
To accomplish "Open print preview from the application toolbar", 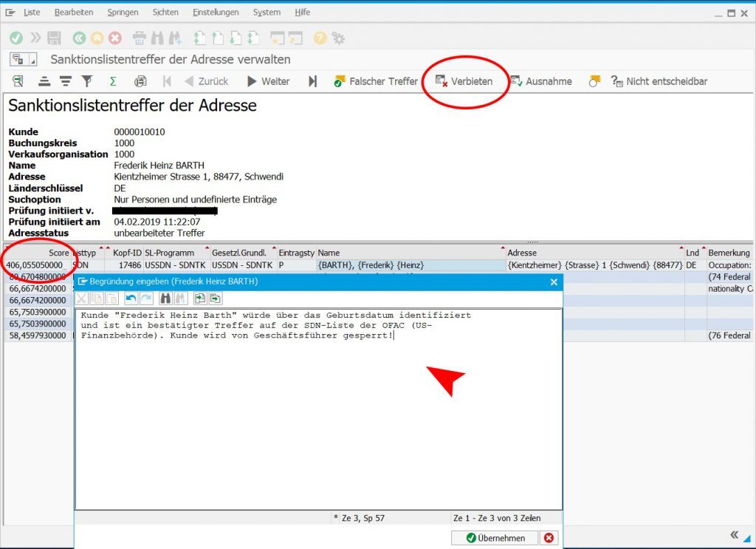I will pos(139,81).
